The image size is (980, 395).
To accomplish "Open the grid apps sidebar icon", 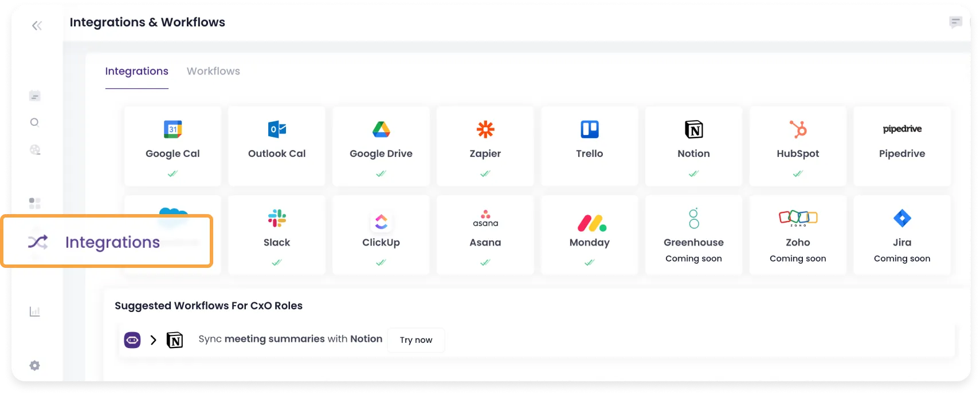I will [x=34, y=203].
